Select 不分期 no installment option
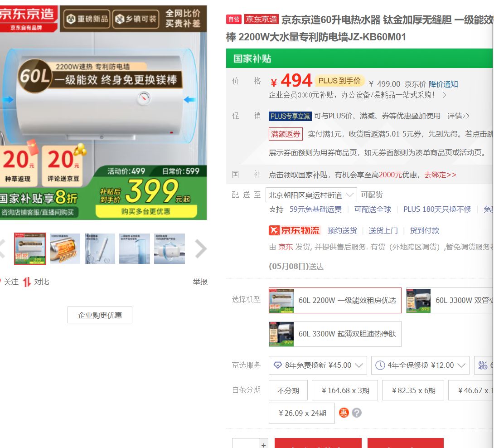The width and height of the screenshot is (494, 448). [x=288, y=390]
